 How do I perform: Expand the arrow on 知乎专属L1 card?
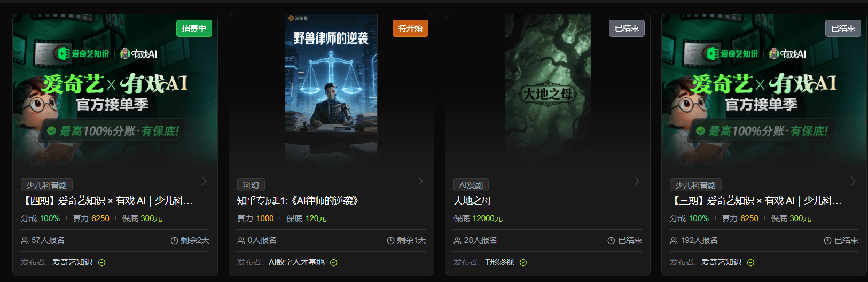click(x=420, y=182)
